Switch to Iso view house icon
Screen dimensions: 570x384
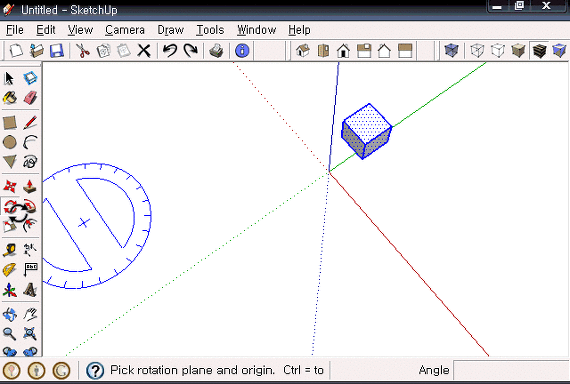click(x=303, y=51)
